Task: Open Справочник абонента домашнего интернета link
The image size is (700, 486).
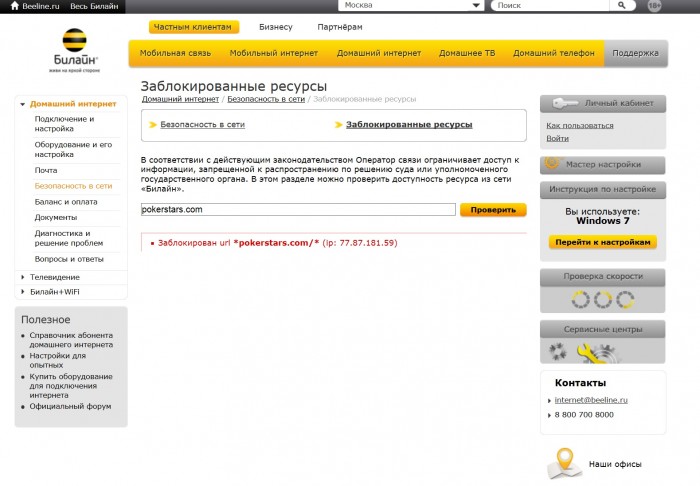Action: click(x=71, y=340)
